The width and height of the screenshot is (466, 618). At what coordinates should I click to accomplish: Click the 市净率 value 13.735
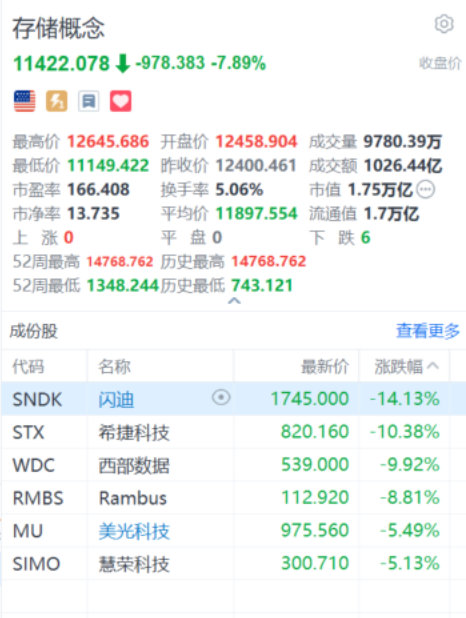point(93,214)
